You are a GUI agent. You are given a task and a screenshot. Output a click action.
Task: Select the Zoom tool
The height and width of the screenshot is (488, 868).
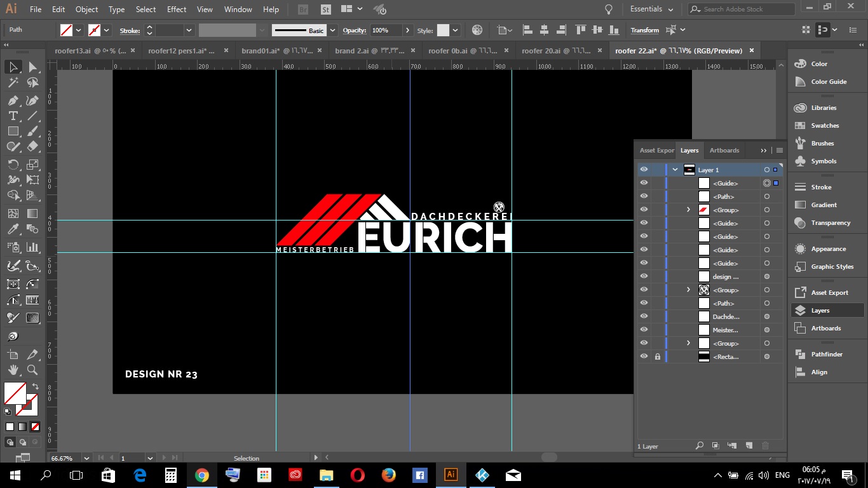pos(32,369)
